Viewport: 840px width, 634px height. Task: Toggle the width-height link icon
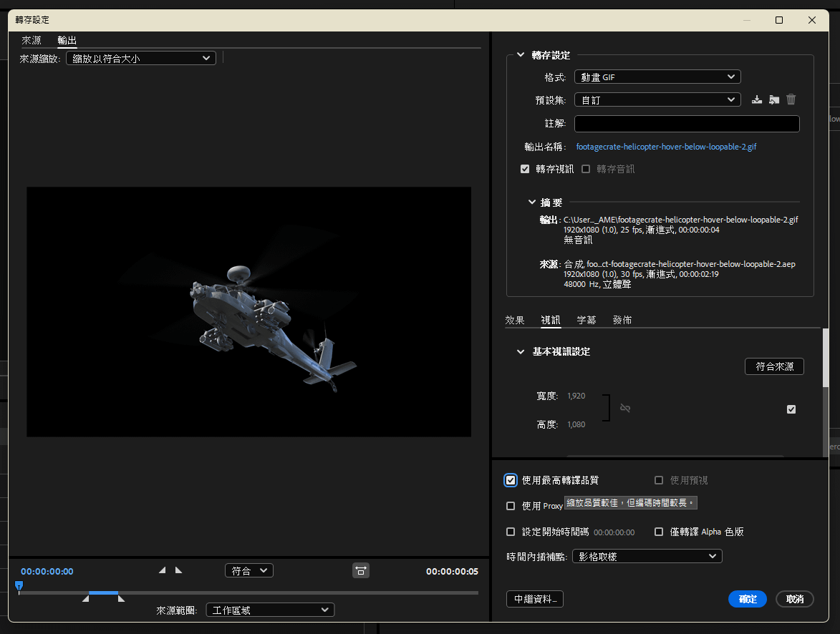coord(625,408)
